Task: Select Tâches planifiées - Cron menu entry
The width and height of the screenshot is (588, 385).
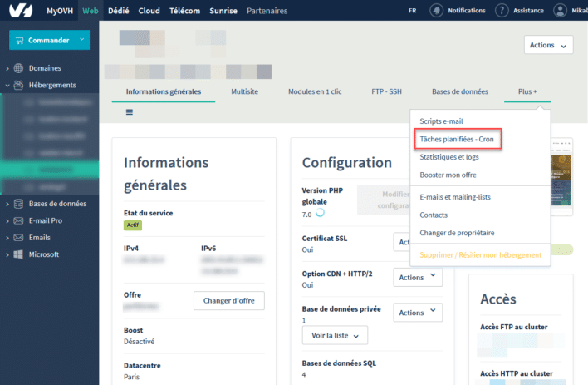Action: pyautogui.click(x=457, y=140)
